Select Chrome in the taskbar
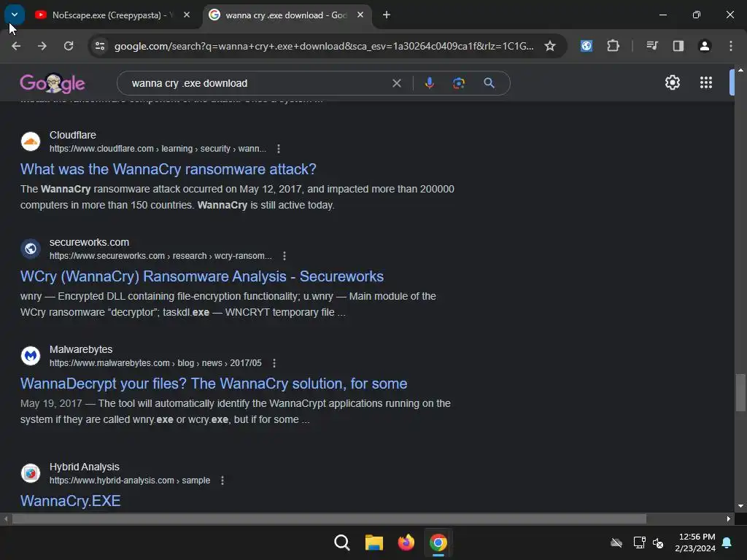Screen dimensions: 747x560 [438, 542]
